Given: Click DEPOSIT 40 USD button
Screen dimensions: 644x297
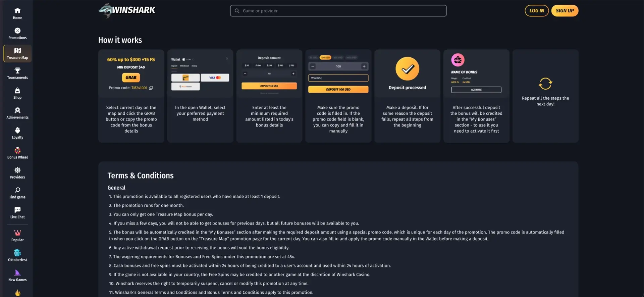Looking at the screenshot, I should 269,86.
